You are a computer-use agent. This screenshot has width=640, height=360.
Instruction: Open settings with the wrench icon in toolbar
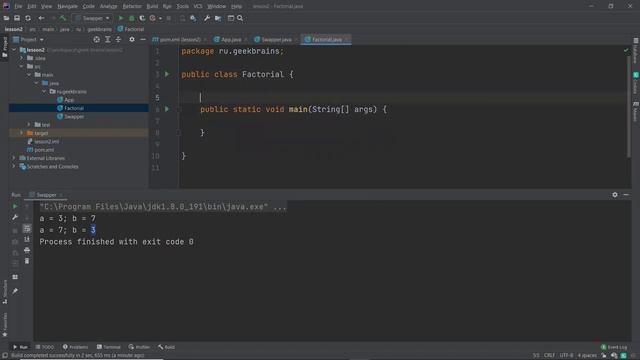pos(207,18)
